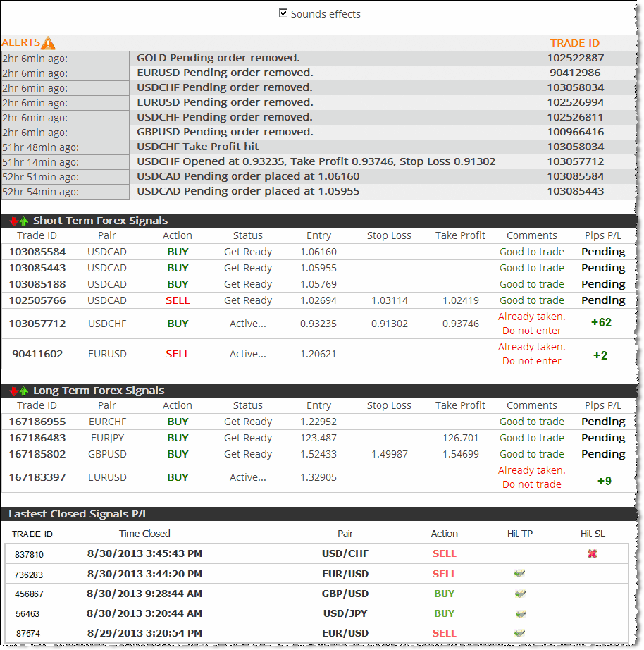Image resolution: width=644 pixels, height=650 pixels.
Task: Click stop loss value 1.03114
Action: 390,300
